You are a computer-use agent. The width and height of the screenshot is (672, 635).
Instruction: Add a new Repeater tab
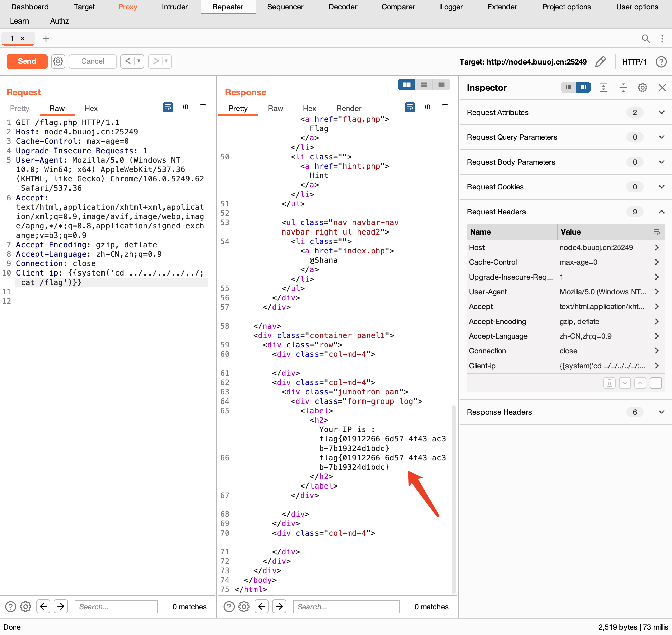[x=46, y=39]
